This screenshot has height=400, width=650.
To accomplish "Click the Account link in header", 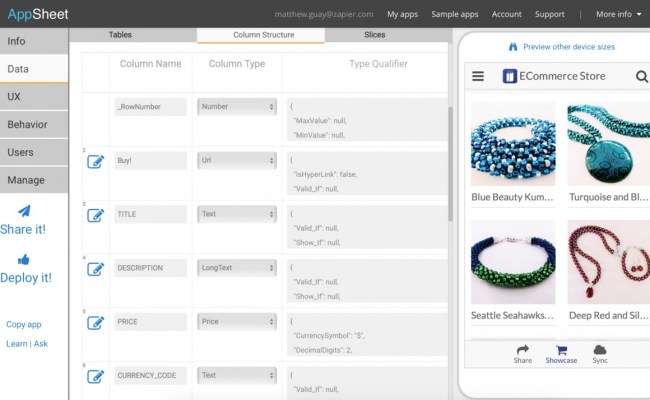I will coord(507,14).
